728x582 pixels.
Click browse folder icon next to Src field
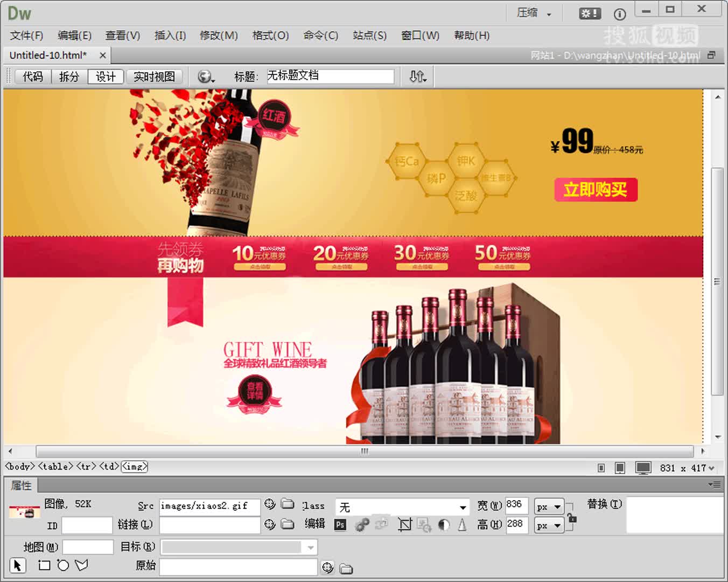[x=288, y=504]
